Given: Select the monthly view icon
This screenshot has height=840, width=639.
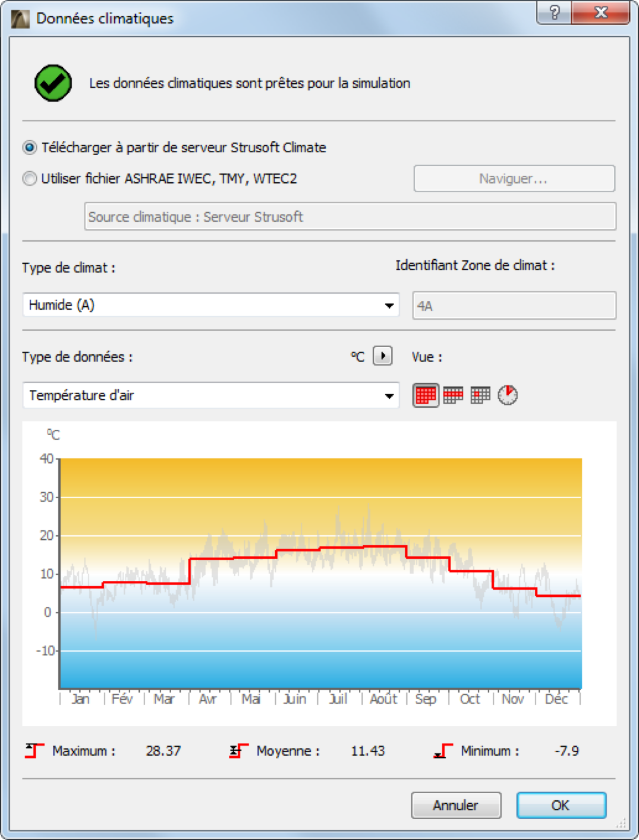Looking at the screenshot, I should pyautogui.click(x=426, y=395).
